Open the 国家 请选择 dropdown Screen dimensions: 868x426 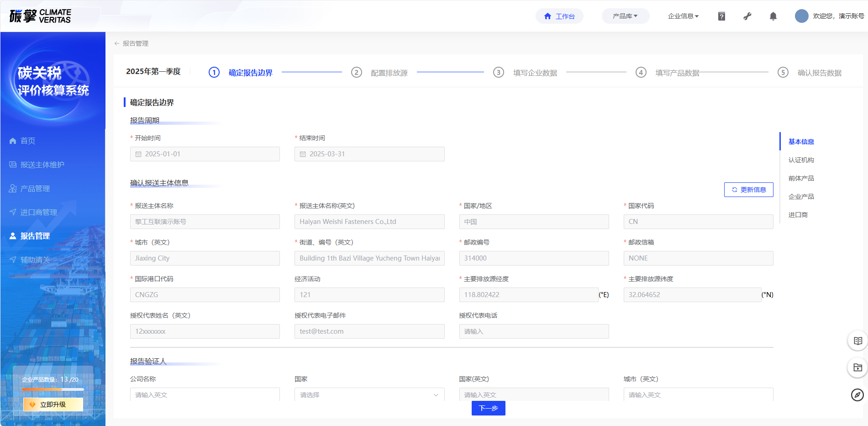click(369, 394)
